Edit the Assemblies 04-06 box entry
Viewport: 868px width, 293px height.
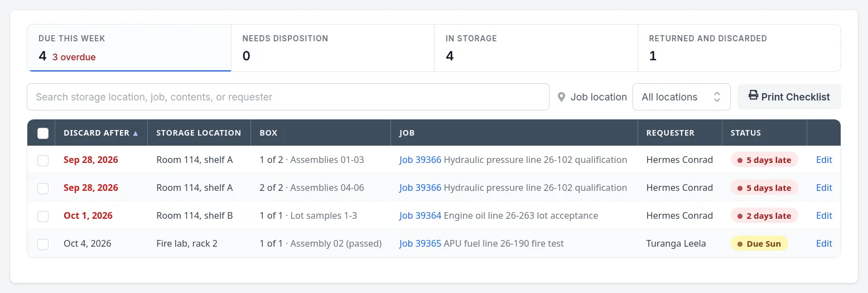pyautogui.click(x=824, y=188)
